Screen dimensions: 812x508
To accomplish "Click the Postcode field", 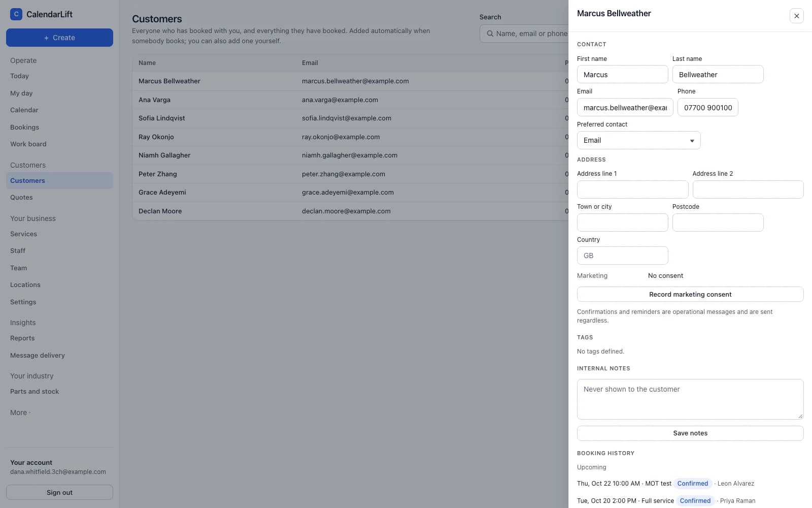I will 718,223.
